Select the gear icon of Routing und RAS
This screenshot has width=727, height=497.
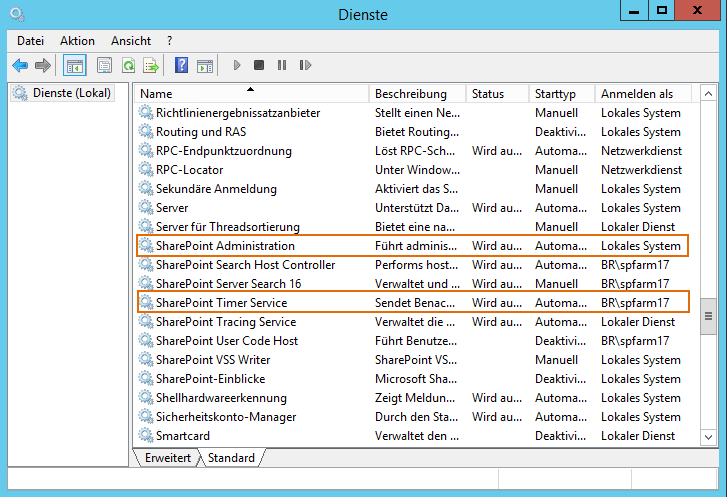tap(146, 131)
